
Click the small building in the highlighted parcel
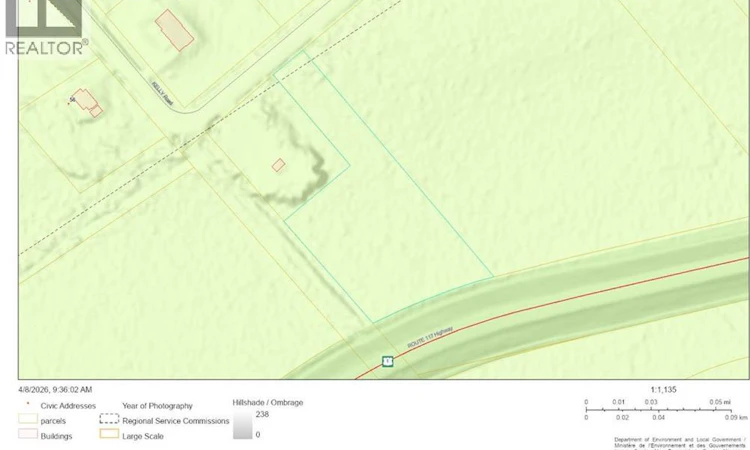point(278,165)
